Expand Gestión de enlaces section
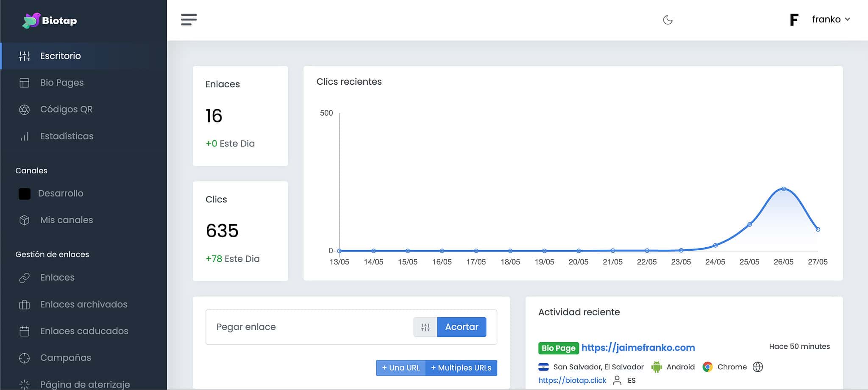Viewport: 868px width, 390px height. pyautogui.click(x=52, y=254)
